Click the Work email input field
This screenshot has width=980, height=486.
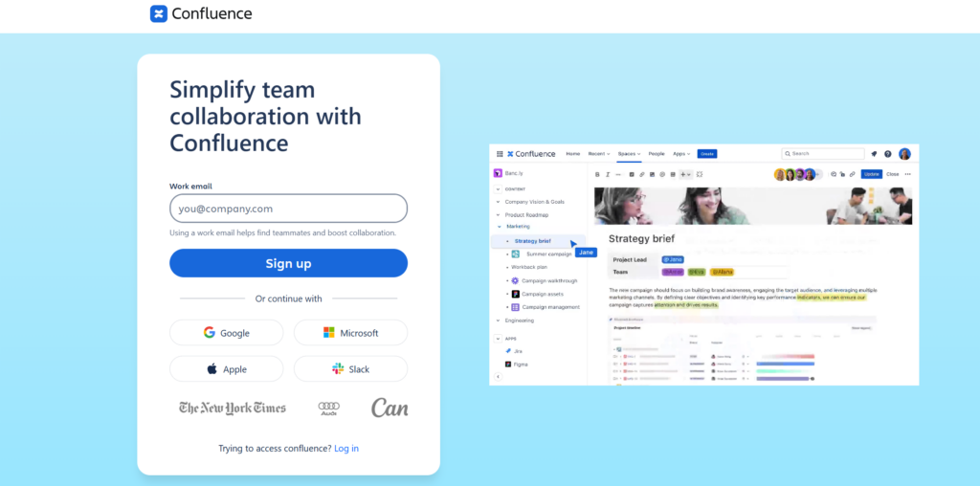click(x=288, y=208)
